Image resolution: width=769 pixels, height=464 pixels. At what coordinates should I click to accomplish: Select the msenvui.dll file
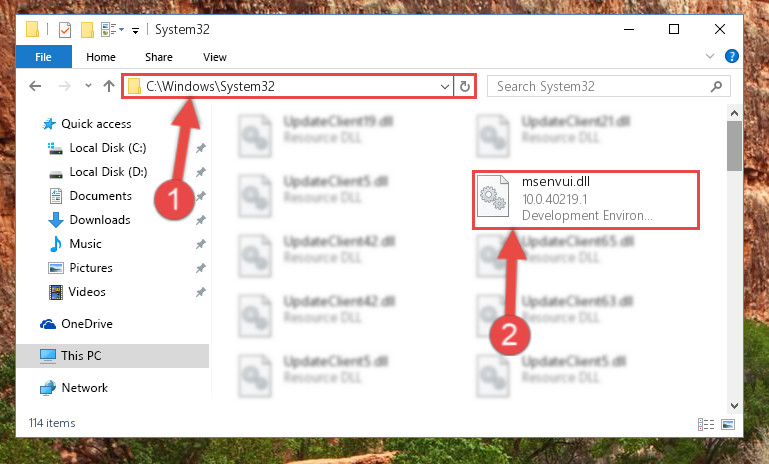click(586, 200)
